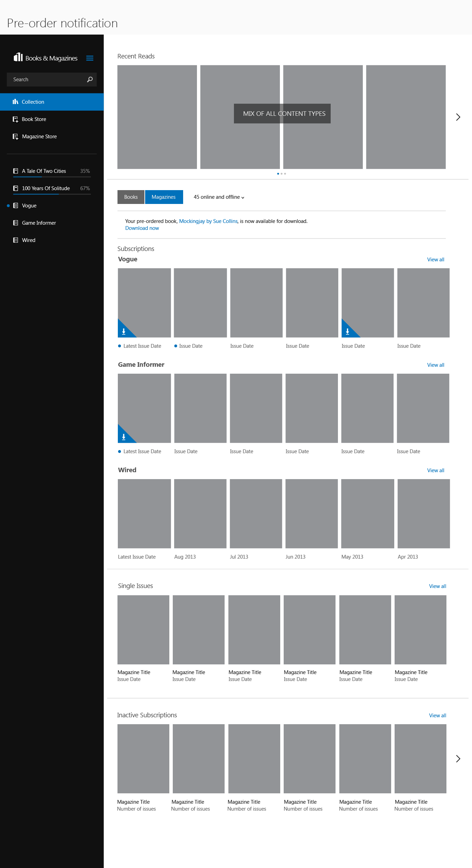This screenshot has width=472, height=868.
Task: Open the hamburger menu beside Books & Magazines
Action: point(90,58)
